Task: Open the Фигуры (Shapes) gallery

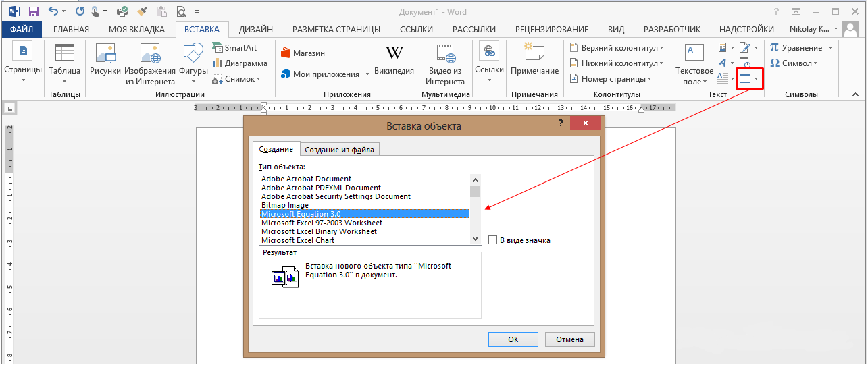Action: click(x=193, y=63)
